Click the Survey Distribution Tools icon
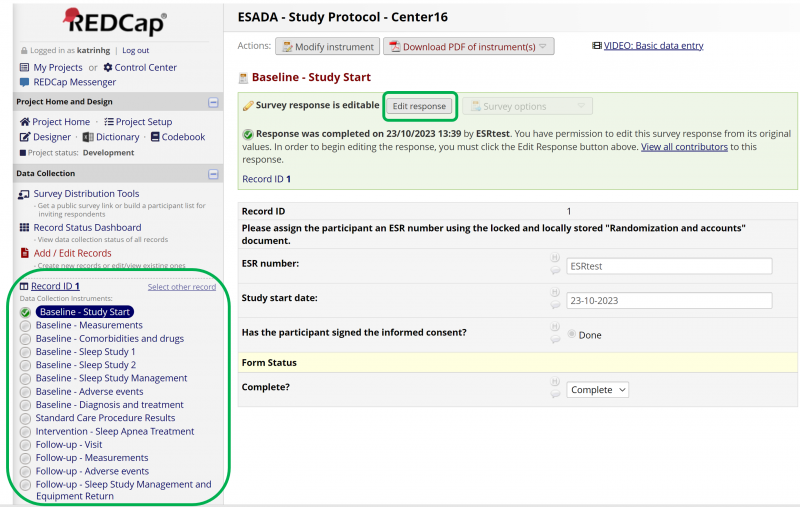Image resolution: width=800 pixels, height=507 pixels. pyautogui.click(x=25, y=194)
